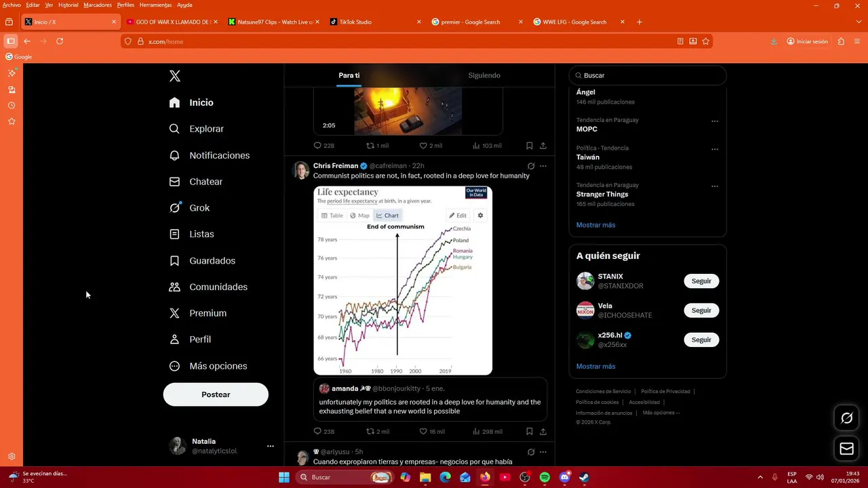Open Discord from the taskbar
The height and width of the screenshot is (488, 868).
click(564, 477)
